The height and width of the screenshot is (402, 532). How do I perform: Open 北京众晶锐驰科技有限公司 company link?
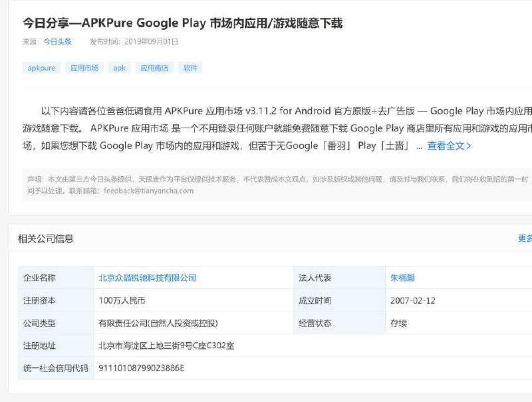click(x=147, y=278)
